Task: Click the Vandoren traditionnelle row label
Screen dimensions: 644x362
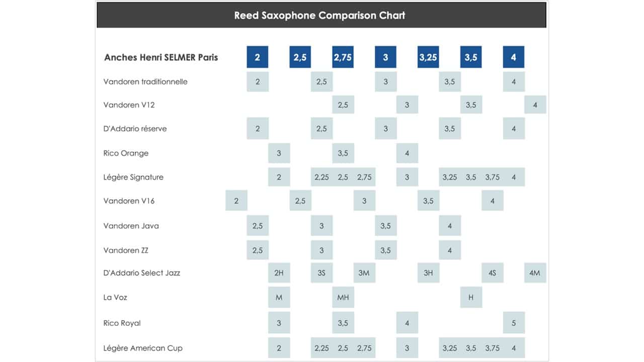Action: (x=145, y=81)
